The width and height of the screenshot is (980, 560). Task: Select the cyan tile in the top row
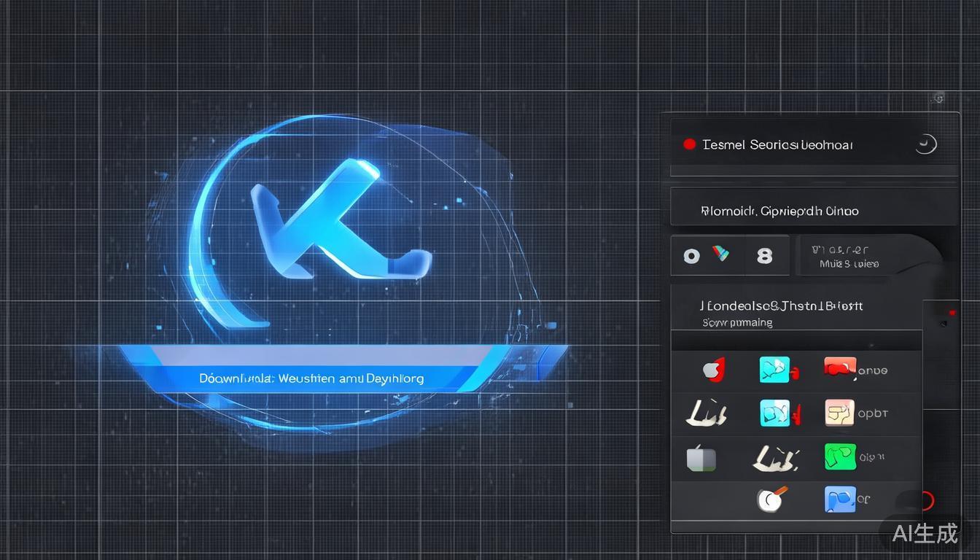click(x=776, y=370)
